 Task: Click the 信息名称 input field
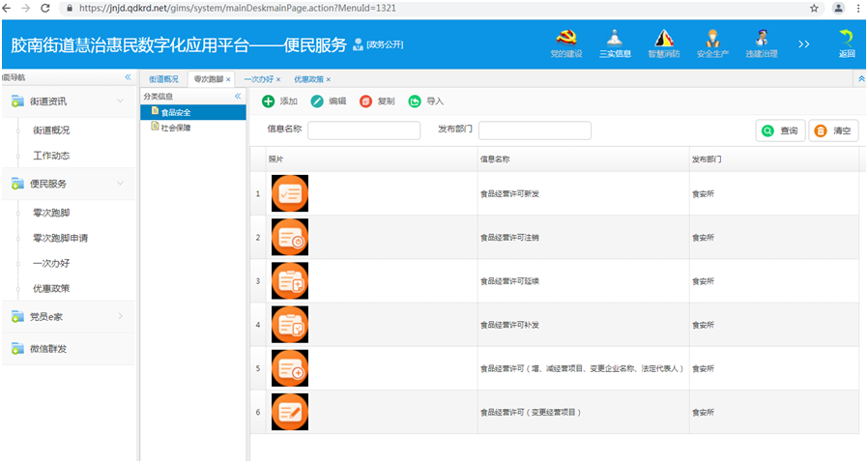(363, 130)
